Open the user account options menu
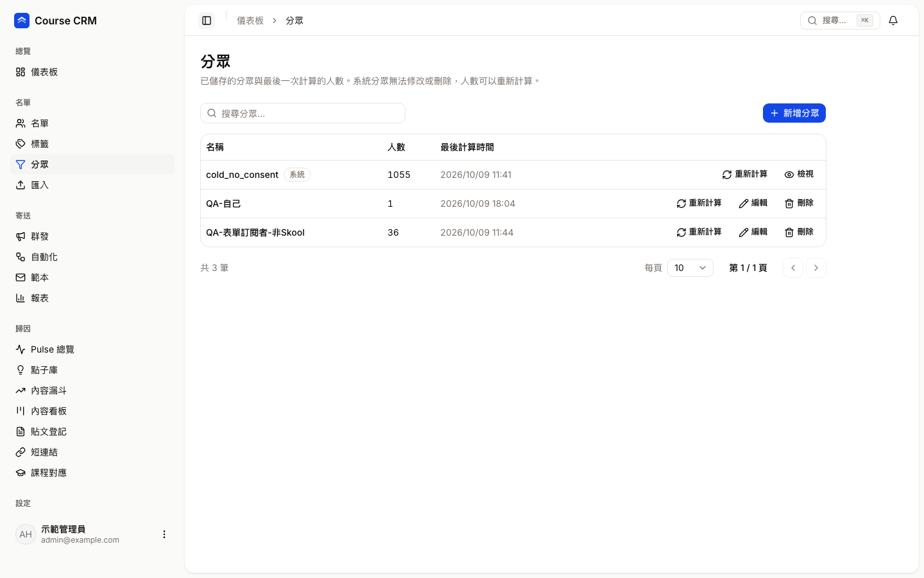924x578 pixels. point(164,534)
